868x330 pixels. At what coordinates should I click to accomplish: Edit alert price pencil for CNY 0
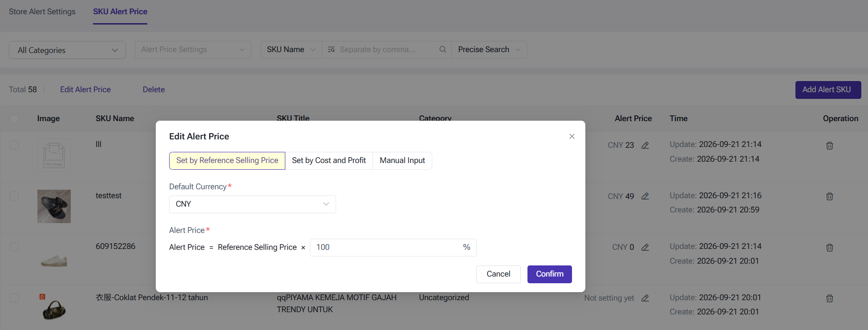coord(645,247)
